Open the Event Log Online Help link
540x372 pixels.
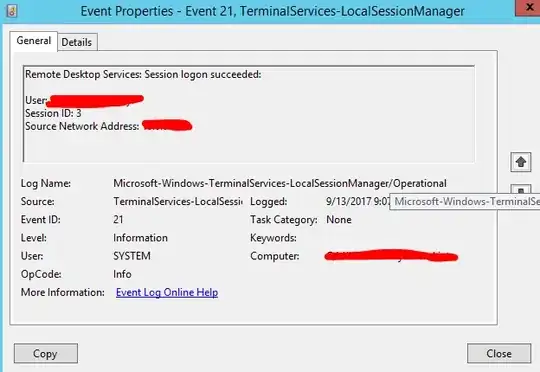(x=167, y=292)
